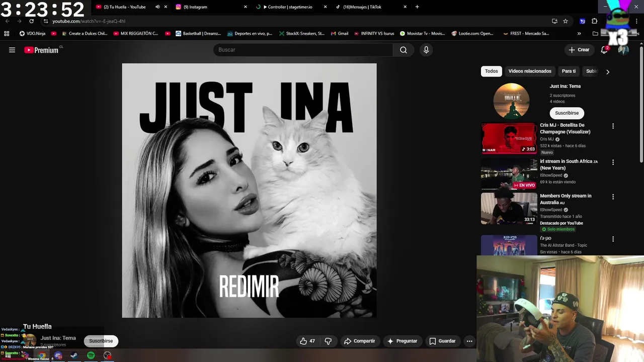644x362 pixels.
Task: Open options for Members Only stream Australia
Action: tap(613, 197)
